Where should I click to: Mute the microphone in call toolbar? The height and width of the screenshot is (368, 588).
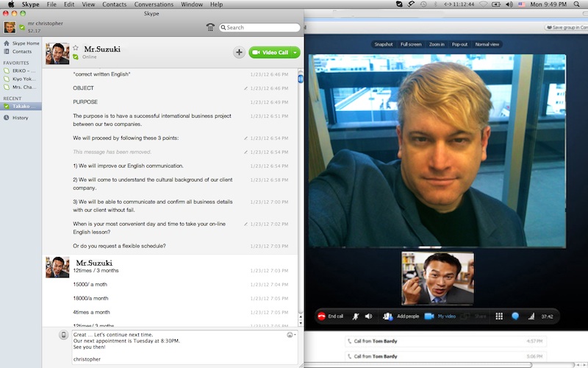355,316
